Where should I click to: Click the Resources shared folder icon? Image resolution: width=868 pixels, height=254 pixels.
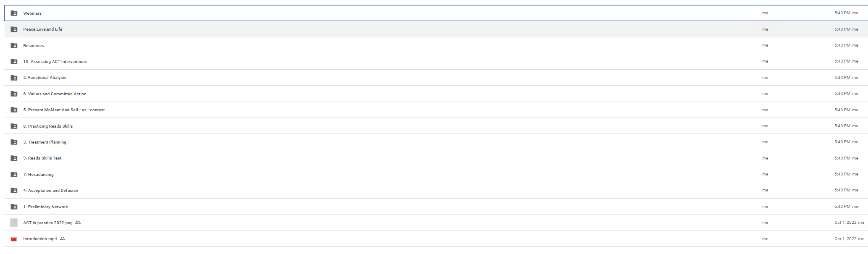14,45
